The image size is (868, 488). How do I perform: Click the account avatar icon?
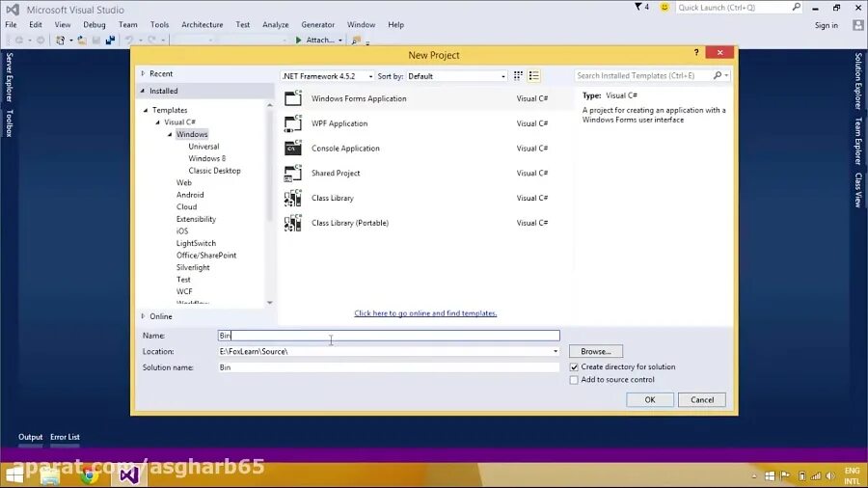tap(858, 25)
